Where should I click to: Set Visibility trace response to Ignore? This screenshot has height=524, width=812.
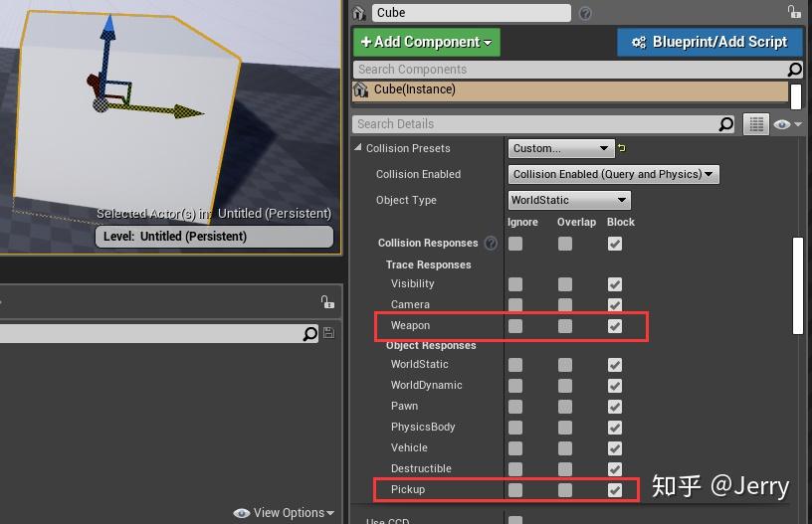coord(515,284)
